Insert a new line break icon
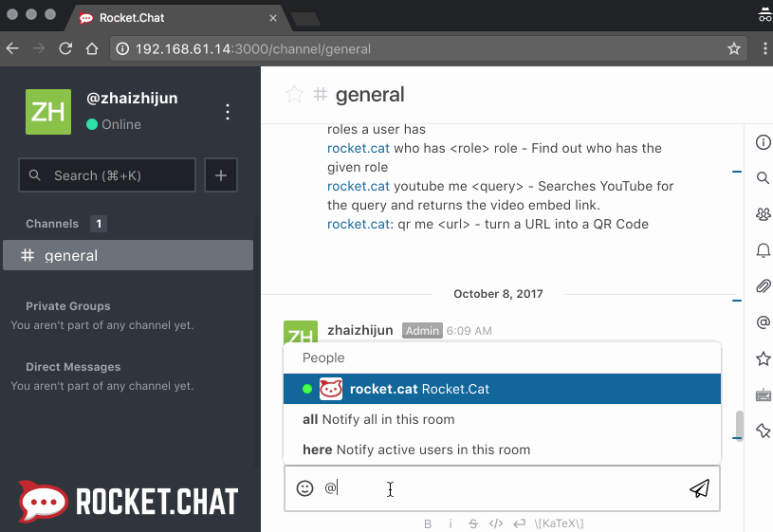 click(519, 523)
